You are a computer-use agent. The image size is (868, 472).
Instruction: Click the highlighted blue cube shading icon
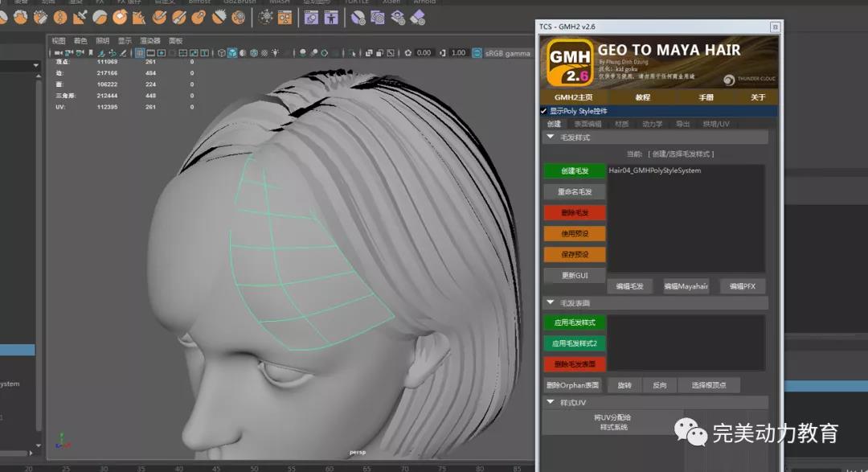tap(231, 53)
